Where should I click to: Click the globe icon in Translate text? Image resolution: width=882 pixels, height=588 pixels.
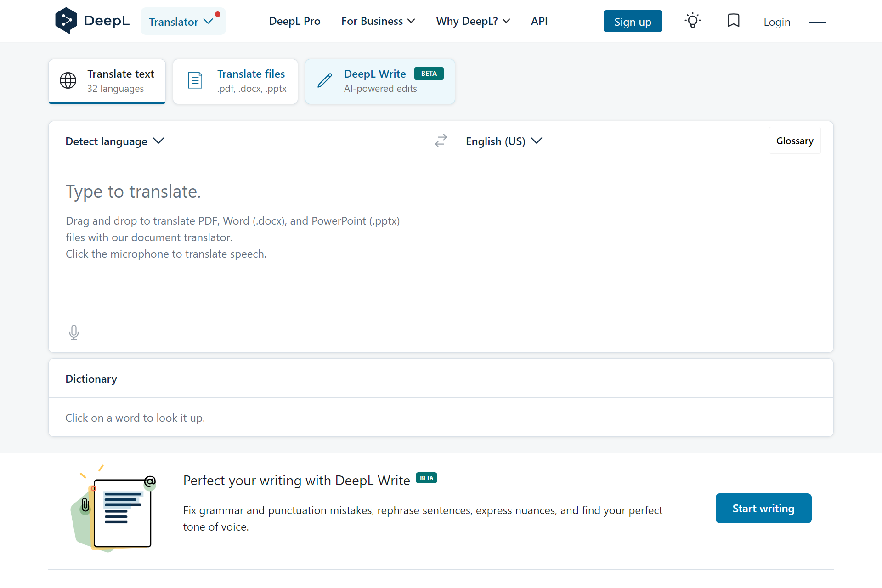68,80
